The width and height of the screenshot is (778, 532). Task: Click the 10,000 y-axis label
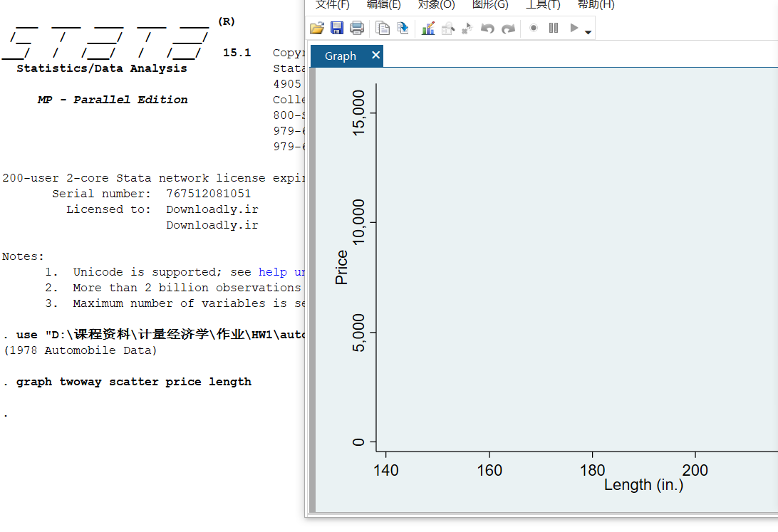(358, 222)
